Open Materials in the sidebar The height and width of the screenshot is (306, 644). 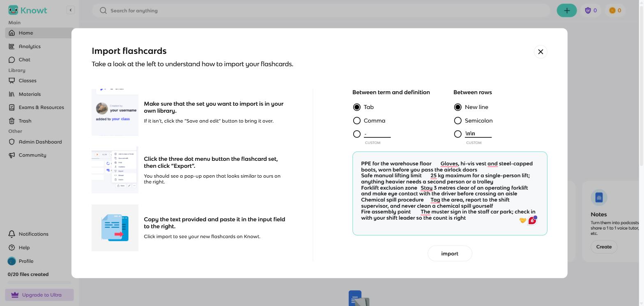[x=39, y=94]
